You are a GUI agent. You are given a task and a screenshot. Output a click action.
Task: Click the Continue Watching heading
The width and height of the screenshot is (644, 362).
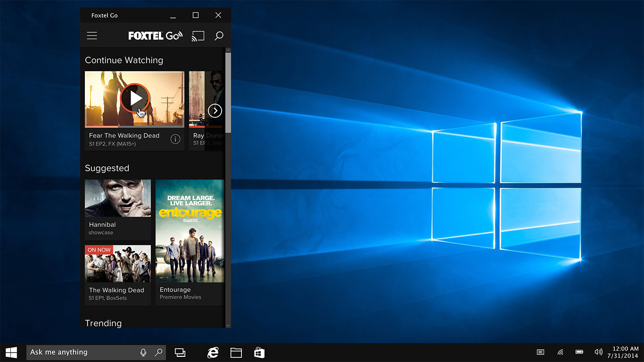tap(124, 60)
